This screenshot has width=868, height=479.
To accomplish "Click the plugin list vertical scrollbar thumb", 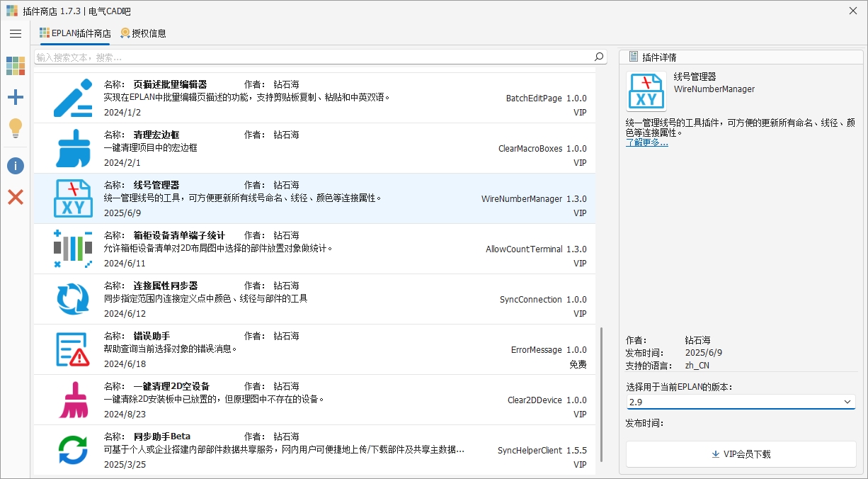I will coord(602,394).
